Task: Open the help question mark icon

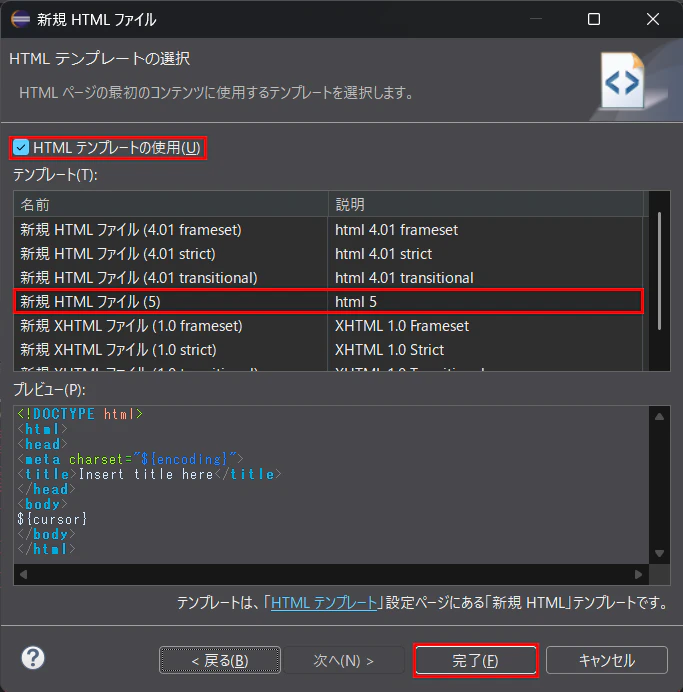Action: [33, 658]
